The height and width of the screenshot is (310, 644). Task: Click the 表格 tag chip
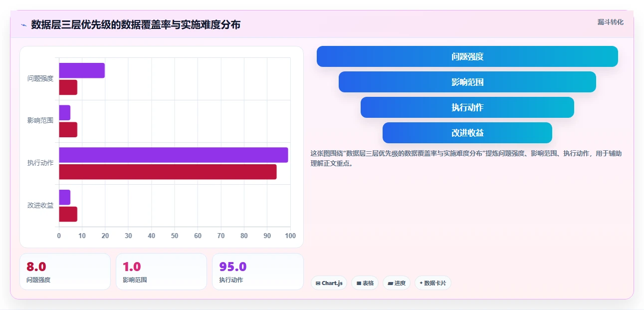[365, 283]
